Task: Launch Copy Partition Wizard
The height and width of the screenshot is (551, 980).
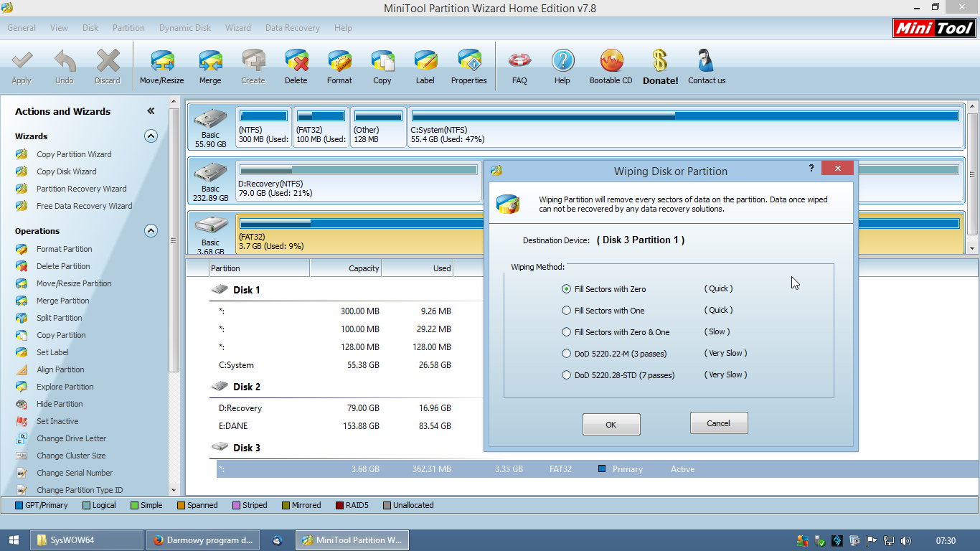Action: tap(74, 154)
